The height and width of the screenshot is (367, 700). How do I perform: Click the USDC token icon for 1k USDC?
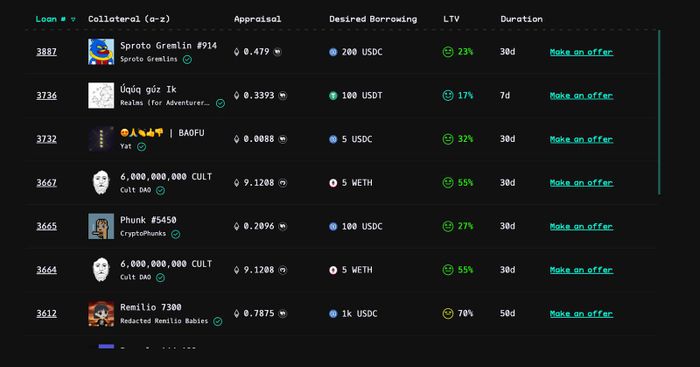point(333,313)
